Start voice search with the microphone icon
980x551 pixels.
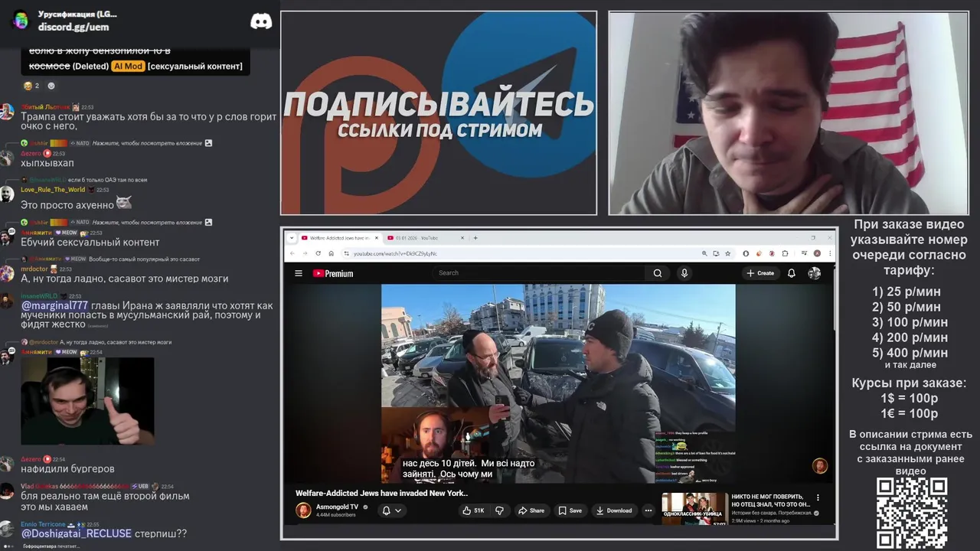point(684,273)
